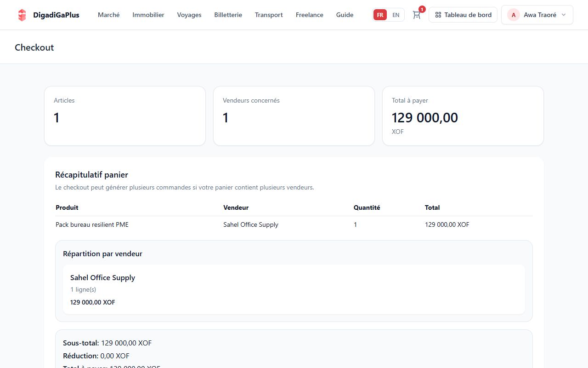This screenshot has height=368, width=588.
Task: Click the cart badge showing 1
Action: point(422,9)
